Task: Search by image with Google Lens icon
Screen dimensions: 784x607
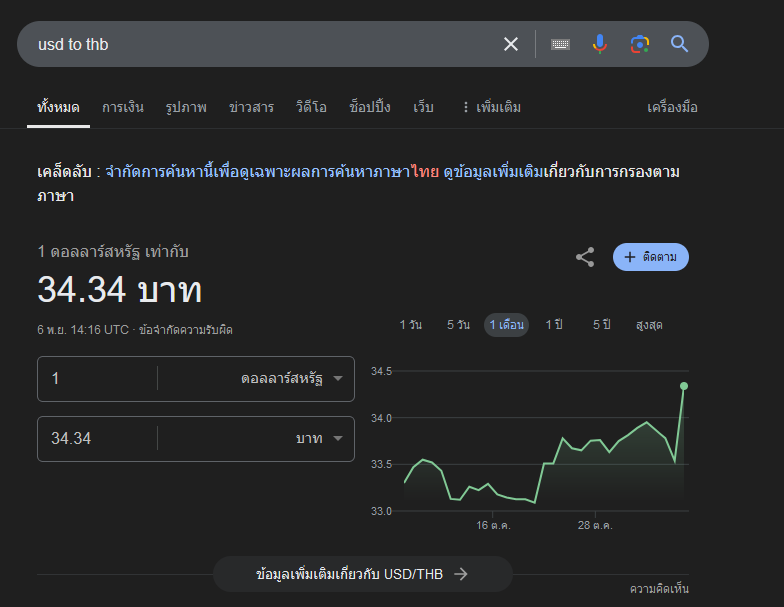Action: point(640,44)
